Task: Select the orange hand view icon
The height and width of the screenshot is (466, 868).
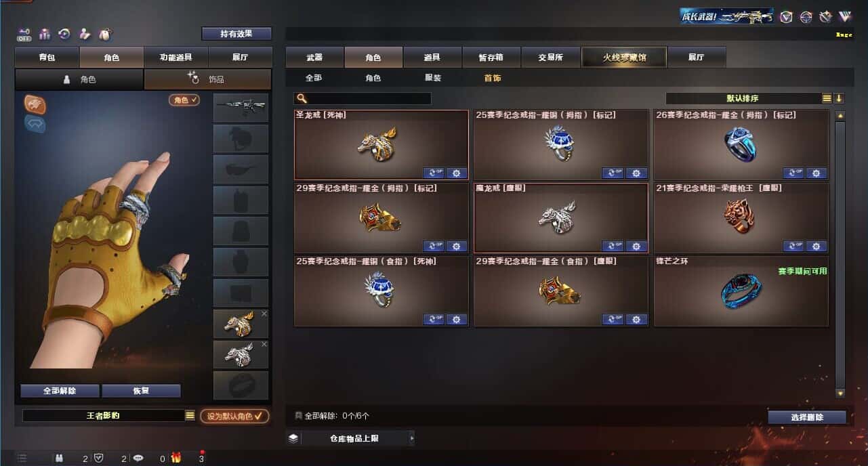Action: pyautogui.click(x=35, y=104)
